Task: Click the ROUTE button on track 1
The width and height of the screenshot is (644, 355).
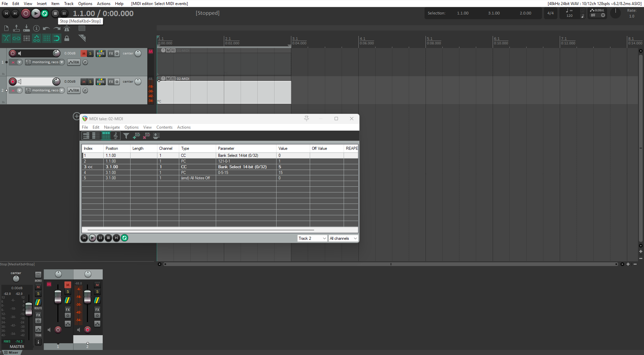Action: click(x=101, y=53)
